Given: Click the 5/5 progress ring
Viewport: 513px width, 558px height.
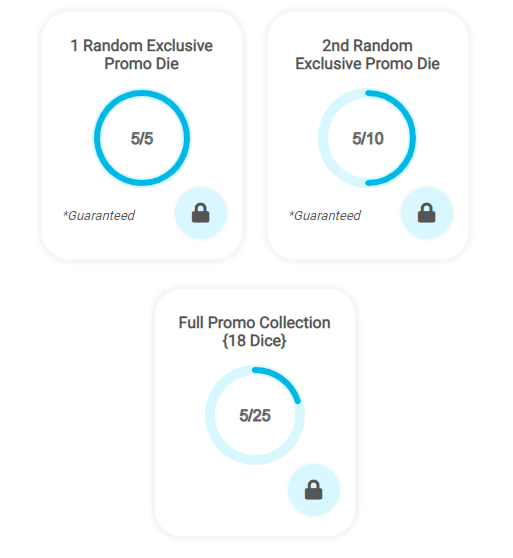Looking at the screenshot, I should 142,138.
